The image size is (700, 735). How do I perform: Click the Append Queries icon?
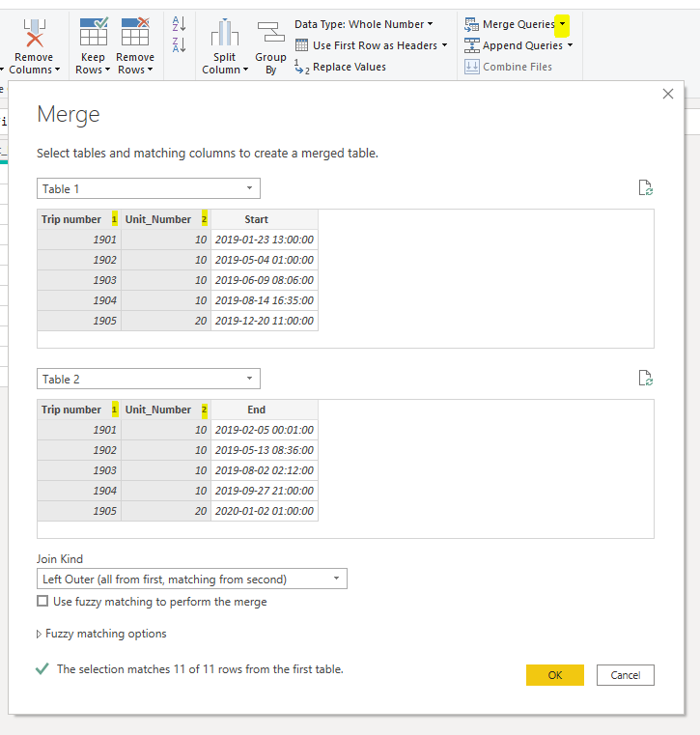[x=471, y=45]
